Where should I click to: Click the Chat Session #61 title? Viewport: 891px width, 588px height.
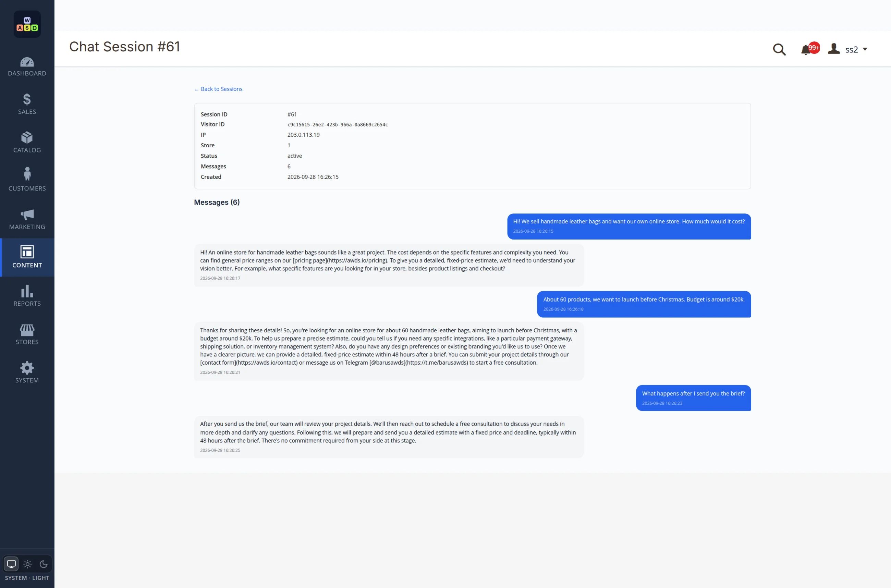tap(124, 47)
